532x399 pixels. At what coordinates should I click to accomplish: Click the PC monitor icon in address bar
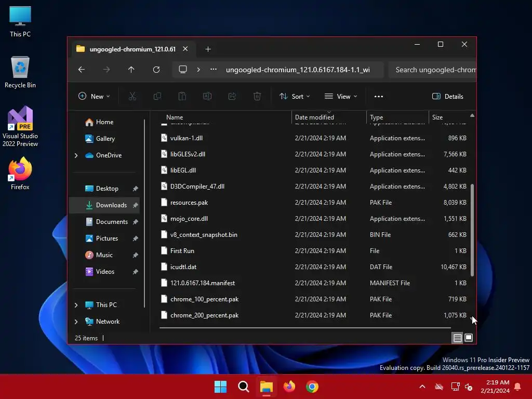[x=183, y=70]
